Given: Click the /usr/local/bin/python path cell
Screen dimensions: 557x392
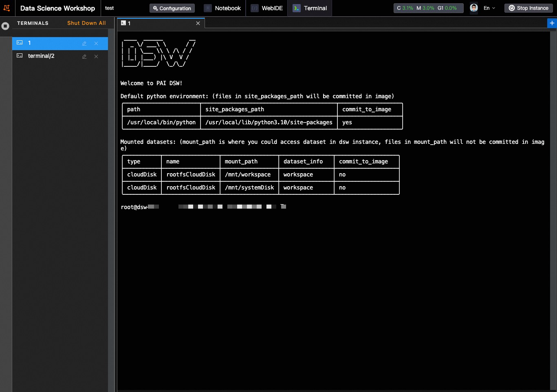Looking at the screenshot, I should click(x=161, y=122).
